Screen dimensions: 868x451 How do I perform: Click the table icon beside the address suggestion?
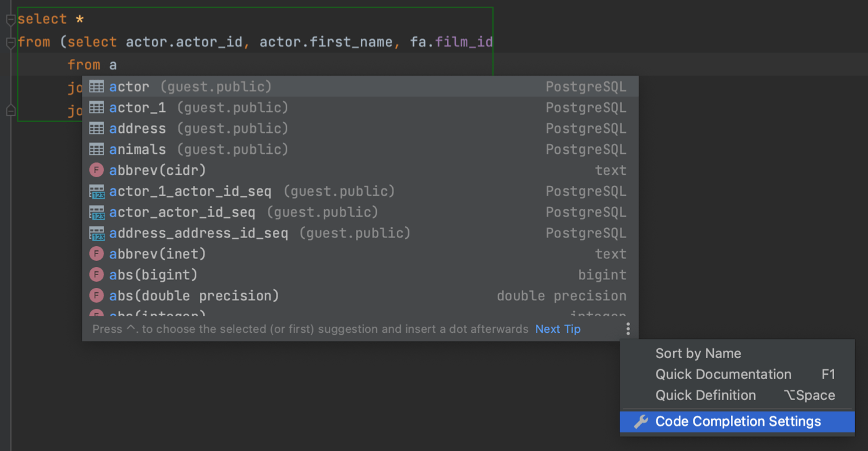click(x=97, y=128)
